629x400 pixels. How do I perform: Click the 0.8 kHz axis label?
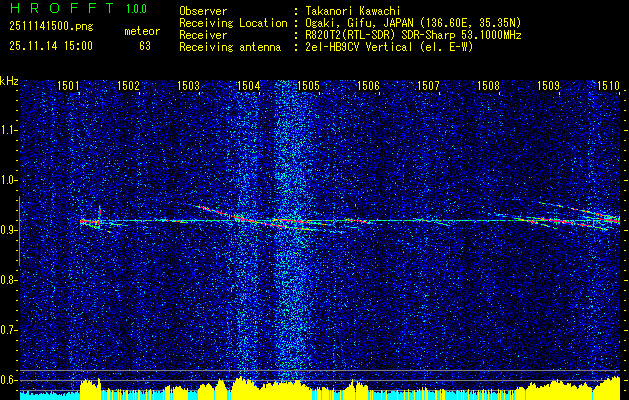[x=9, y=280]
